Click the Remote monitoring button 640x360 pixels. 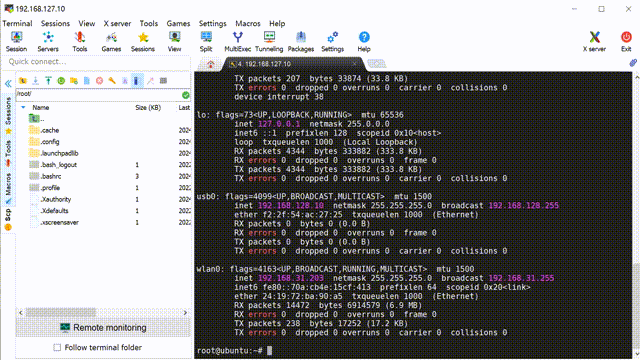pos(103,328)
